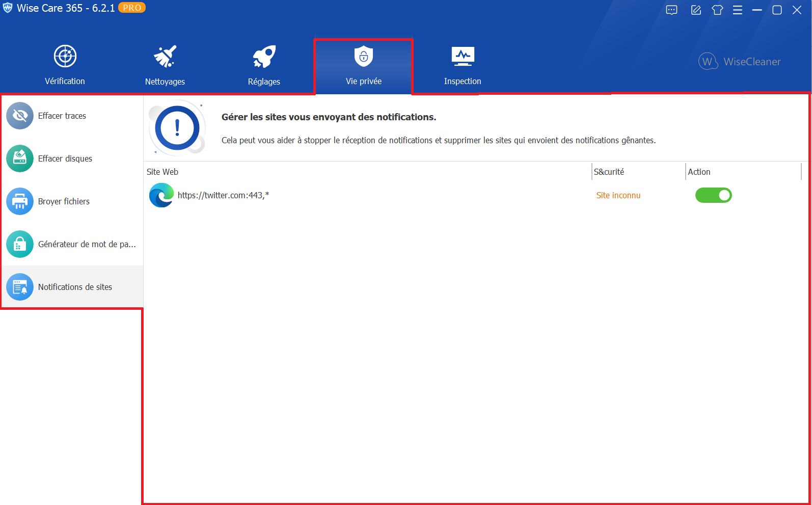Click the Site Web column header
This screenshot has width=812, height=505.
click(368, 172)
